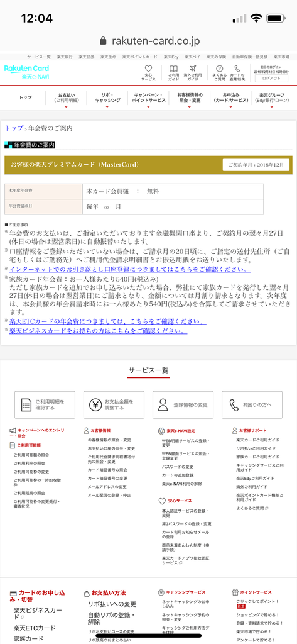Open 楽天Edy in the top link bar
The width and height of the screenshot is (297, 644).
(x=171, y=57)
